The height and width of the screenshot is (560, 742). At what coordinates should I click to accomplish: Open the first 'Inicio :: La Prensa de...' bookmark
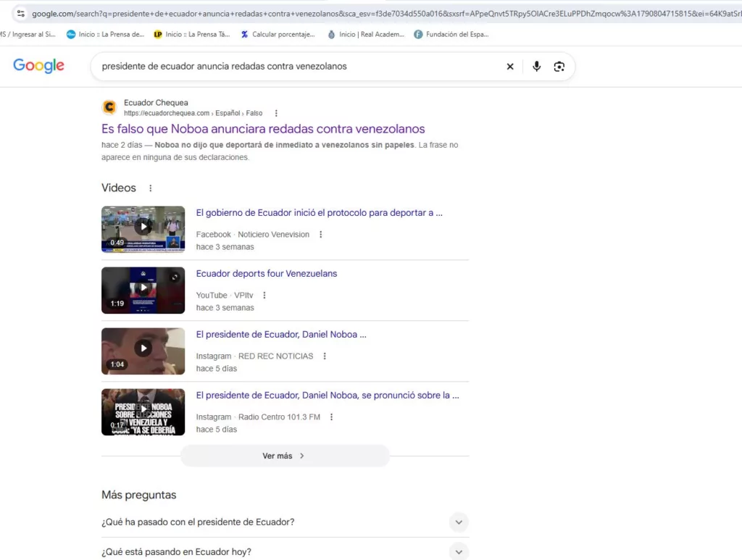[x=105, y=35]
